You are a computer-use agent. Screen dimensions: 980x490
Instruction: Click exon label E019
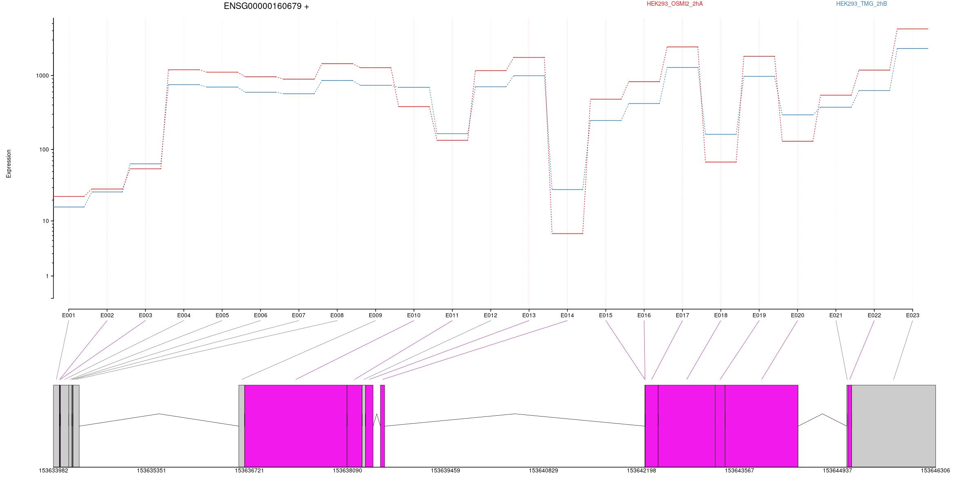tap(759, 315)
